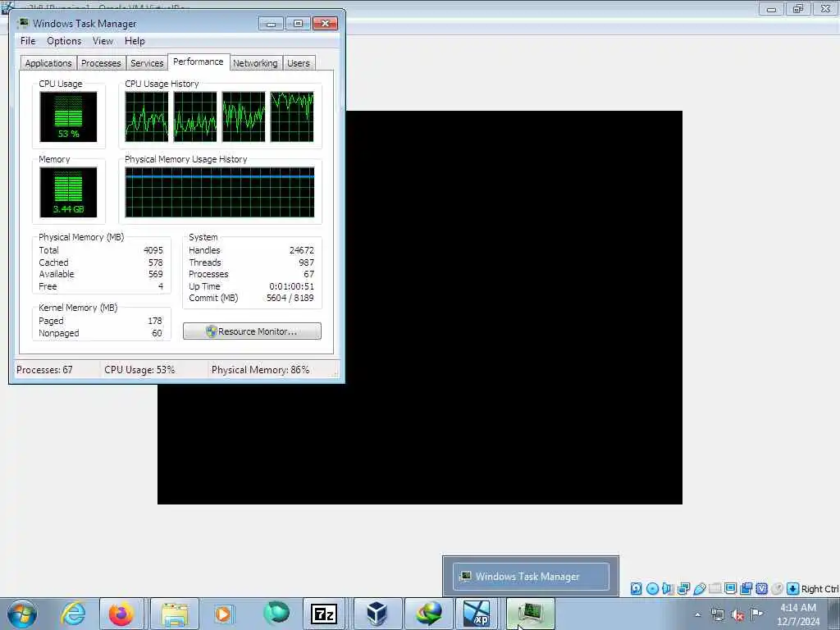The image size is (840, 630).
Task: Click the third CPU Usage History graph
Action: pos(244,116)
